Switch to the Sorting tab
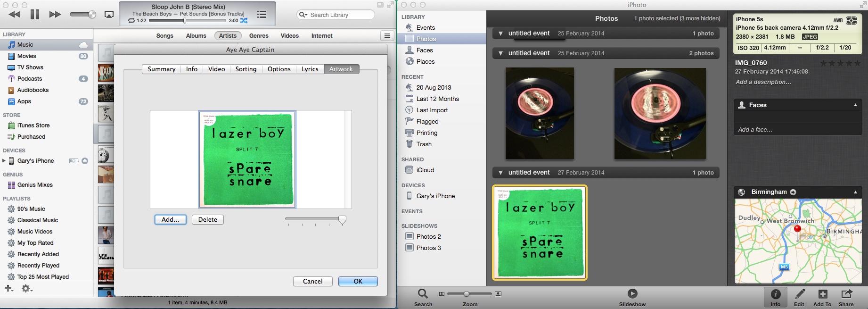Screen dimensions: 868x309 point(246,69)
